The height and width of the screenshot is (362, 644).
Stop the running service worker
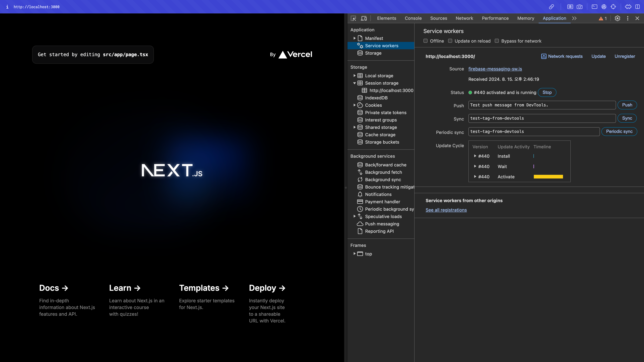coord(547,93)
